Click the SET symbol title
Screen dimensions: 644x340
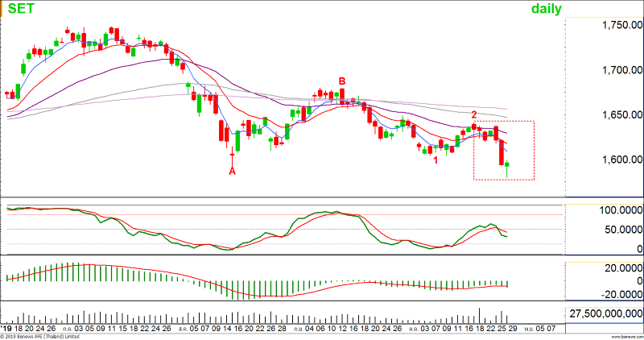[17, 9]
